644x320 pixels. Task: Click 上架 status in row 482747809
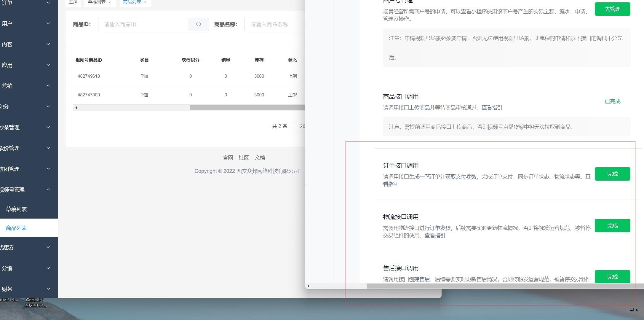click(x=293, y=95)
